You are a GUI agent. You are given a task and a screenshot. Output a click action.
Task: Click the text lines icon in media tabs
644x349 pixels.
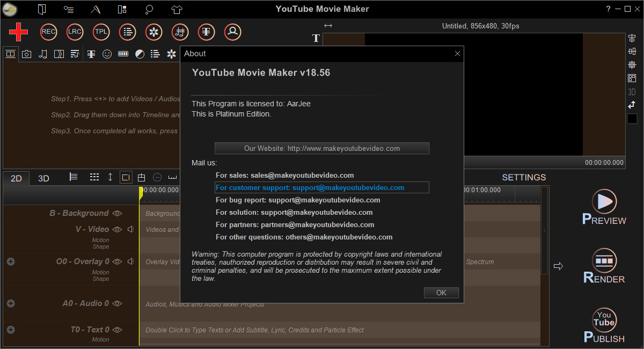pos(155,54)
